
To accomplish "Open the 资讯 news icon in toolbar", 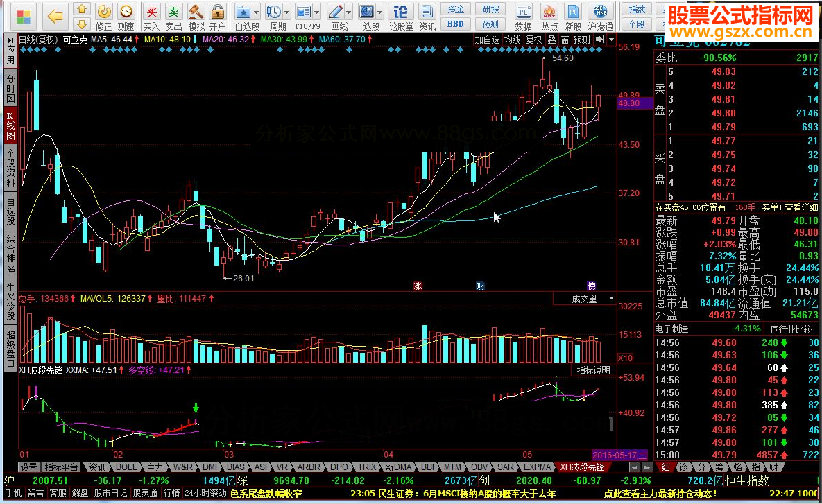I will [427, 17].
